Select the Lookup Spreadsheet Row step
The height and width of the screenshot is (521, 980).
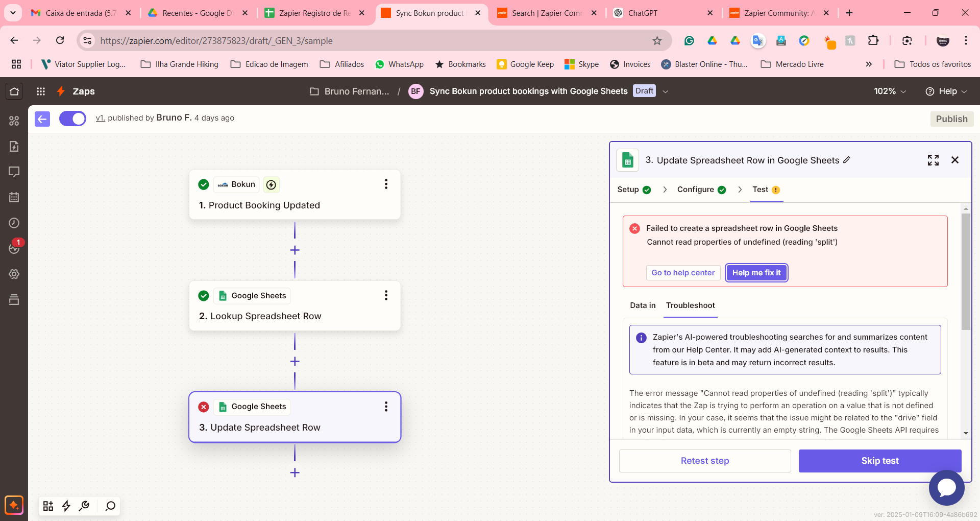[x=295, y=306]
